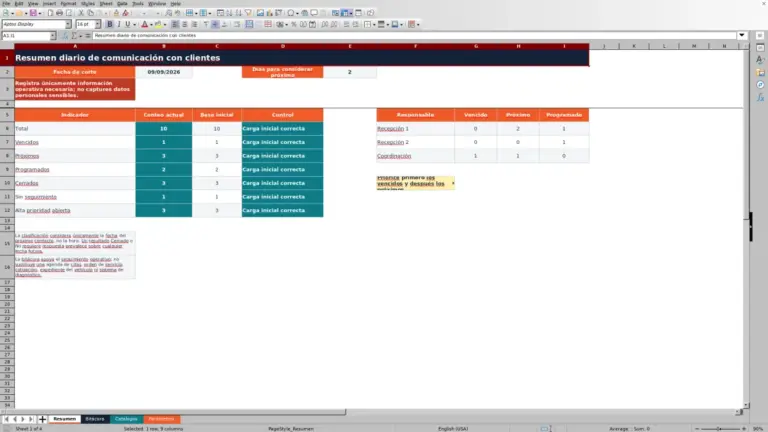Click the Merge and Center cells icon
Image resolution: width=768 pixels, height=432 pixels.
(x=249, y=24)
